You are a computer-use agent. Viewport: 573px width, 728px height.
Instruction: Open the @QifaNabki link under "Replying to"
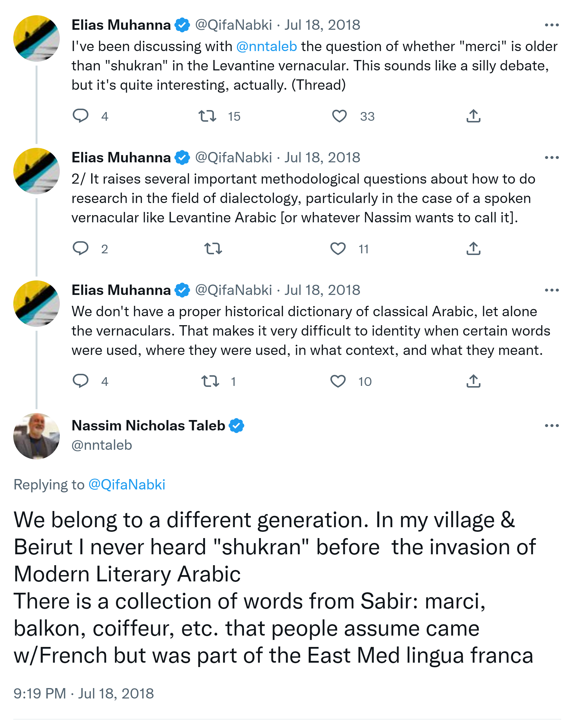127,484
